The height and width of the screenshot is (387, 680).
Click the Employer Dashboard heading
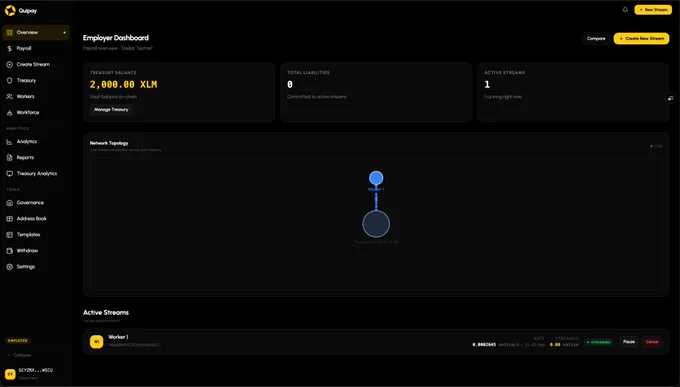[x=116, y=38]
